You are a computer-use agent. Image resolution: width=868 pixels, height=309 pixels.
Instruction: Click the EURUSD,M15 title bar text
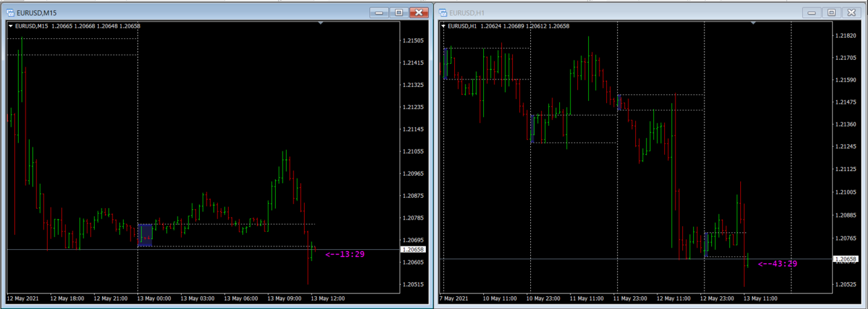36,12
